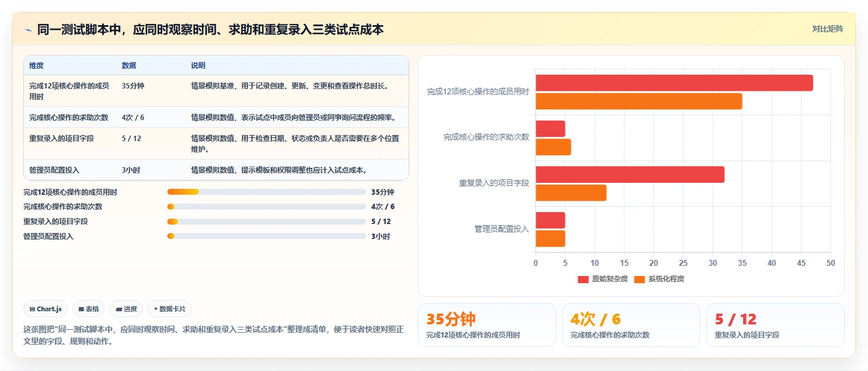Open the 5 / 12 data card
The image size is (868, 371).
[x=775, y=325]
